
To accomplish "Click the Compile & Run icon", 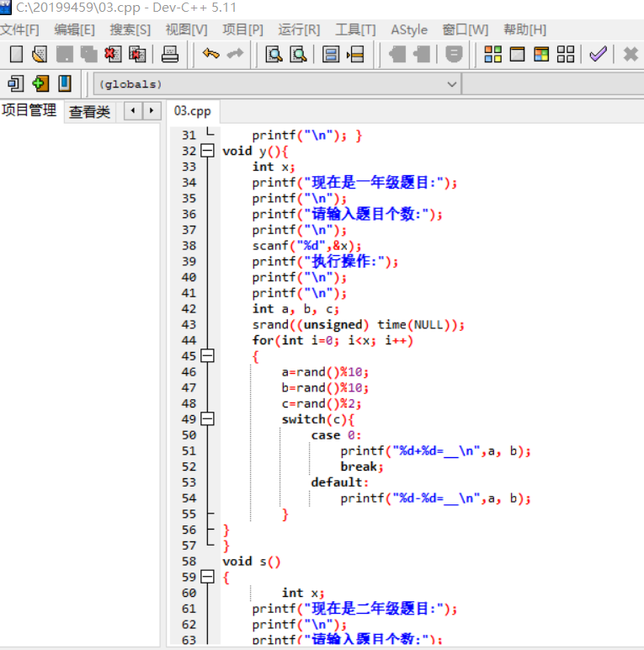I will coord(541,55).
